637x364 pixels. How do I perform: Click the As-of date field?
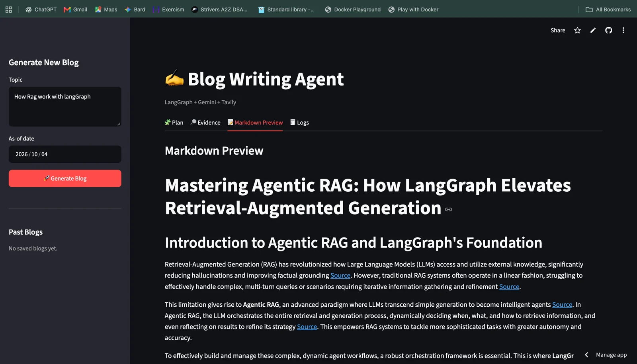pos(65,154)
